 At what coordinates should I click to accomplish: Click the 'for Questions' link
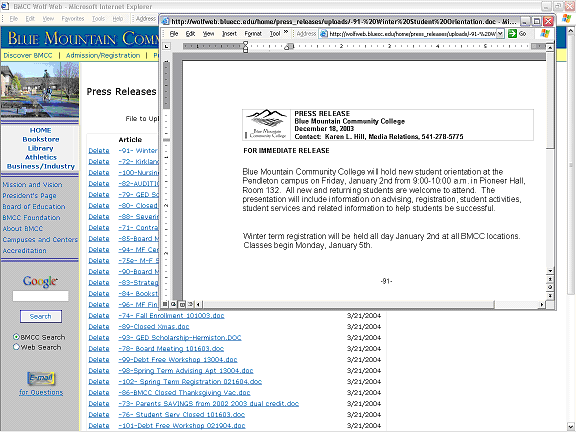[x=41, y=392]
